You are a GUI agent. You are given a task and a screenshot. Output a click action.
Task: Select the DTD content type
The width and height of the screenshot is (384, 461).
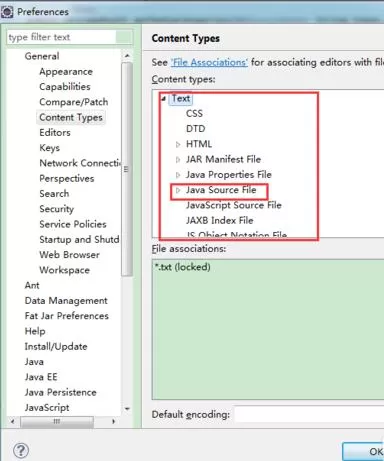coord(196,129)
